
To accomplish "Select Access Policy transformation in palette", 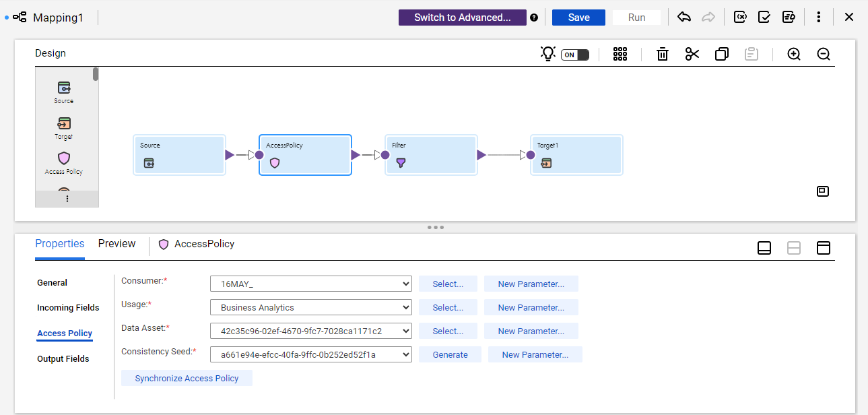I will point(64,163).
